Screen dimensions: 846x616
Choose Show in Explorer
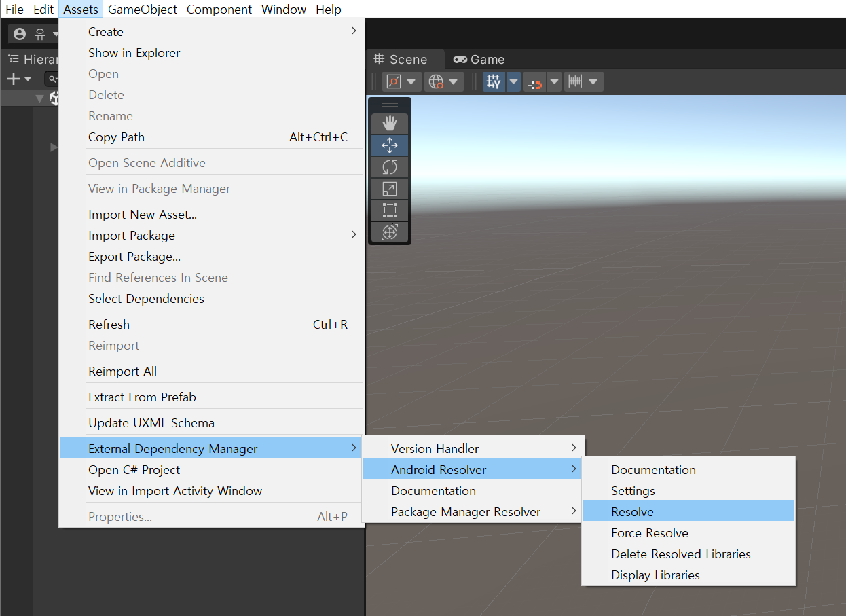(212, 53)
